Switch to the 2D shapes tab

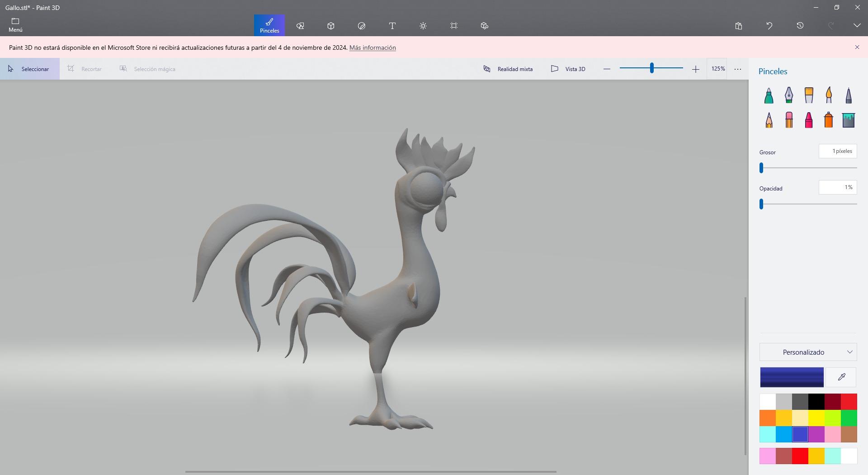[x=300, y=26]
